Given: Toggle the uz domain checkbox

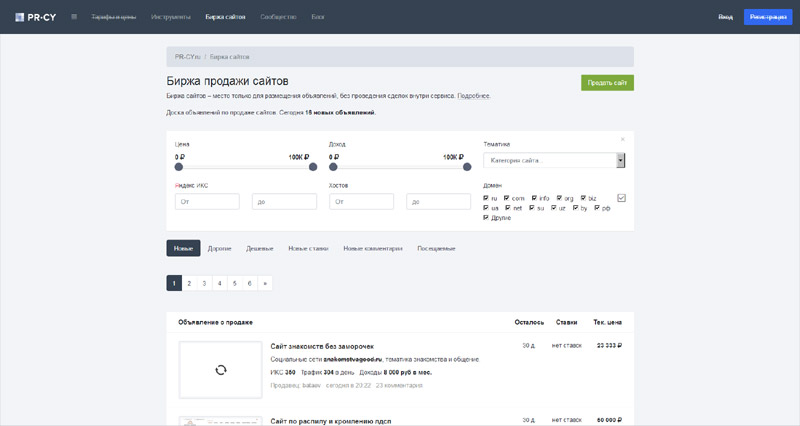Looking at the screenshot, I should [554, 208].
